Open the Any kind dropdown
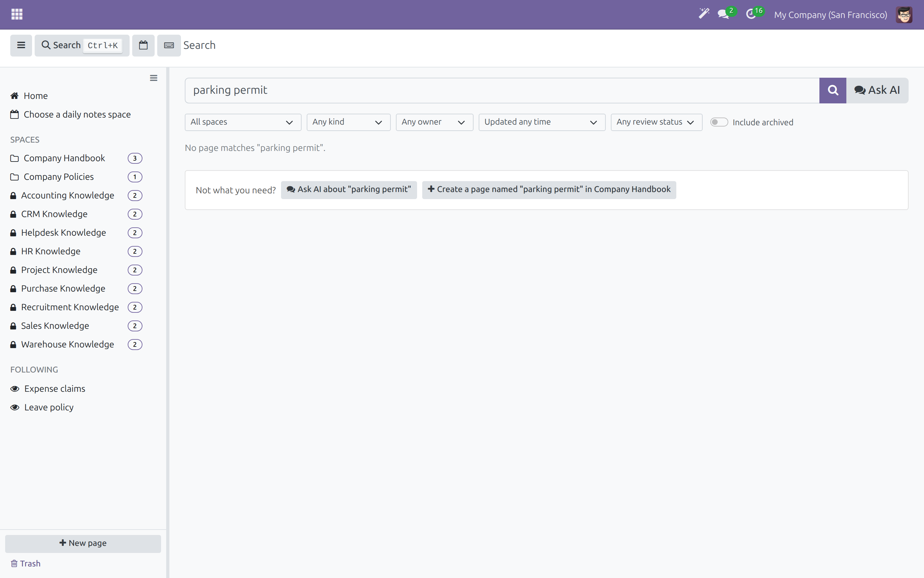The image size is (924, 578). (348, 122)
